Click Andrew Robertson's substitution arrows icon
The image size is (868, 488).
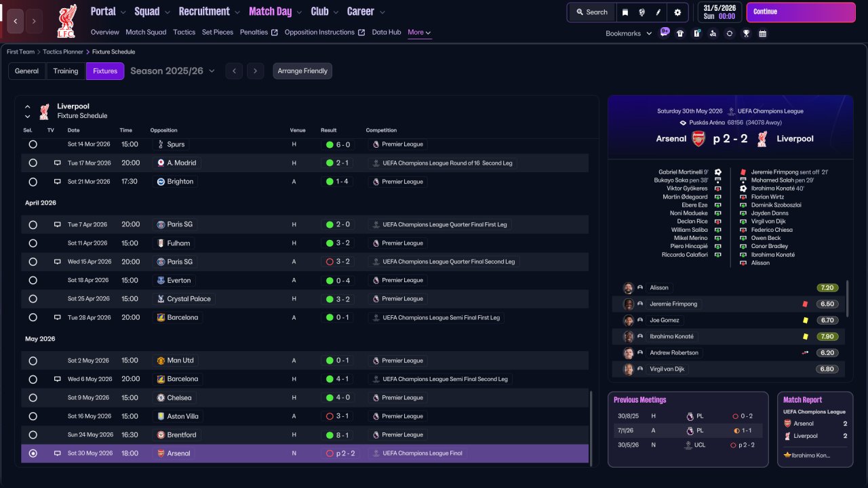click(x=805, y=352)
